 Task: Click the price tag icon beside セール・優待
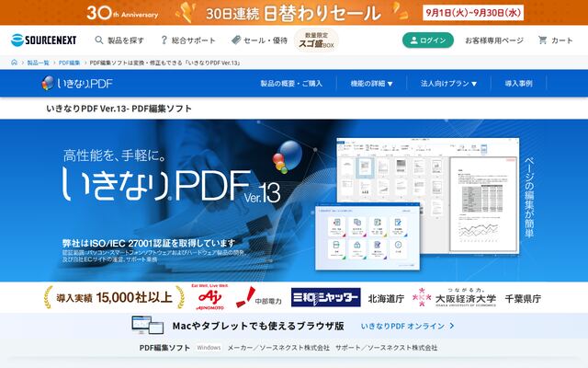pyautogui.click(x=236, y=40)
